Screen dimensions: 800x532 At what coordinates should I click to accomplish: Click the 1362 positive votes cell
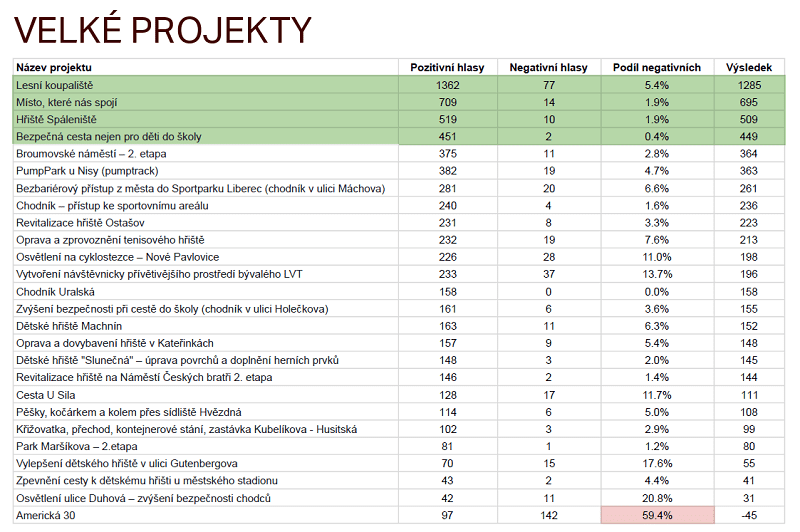point(447,86)
